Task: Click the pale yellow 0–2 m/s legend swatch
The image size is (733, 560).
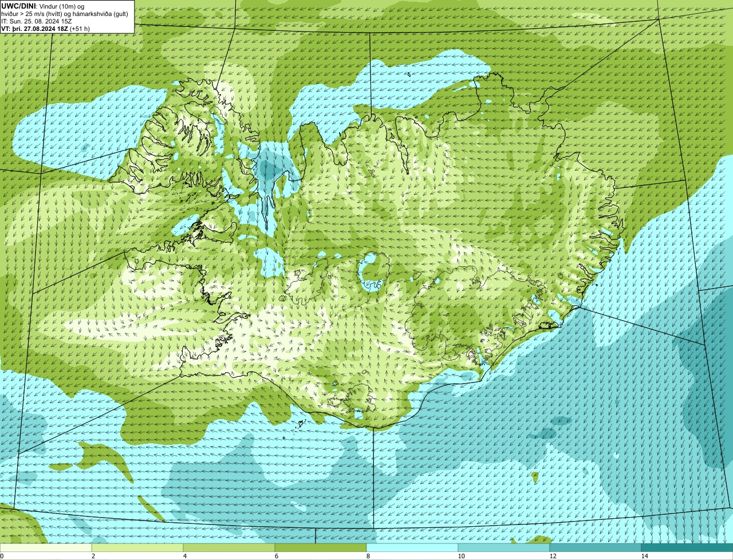Action: (x=46, y=547)
